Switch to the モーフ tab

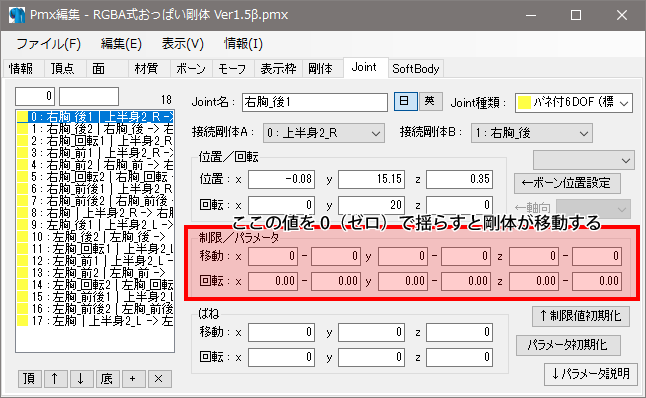(x=232, y=69)
